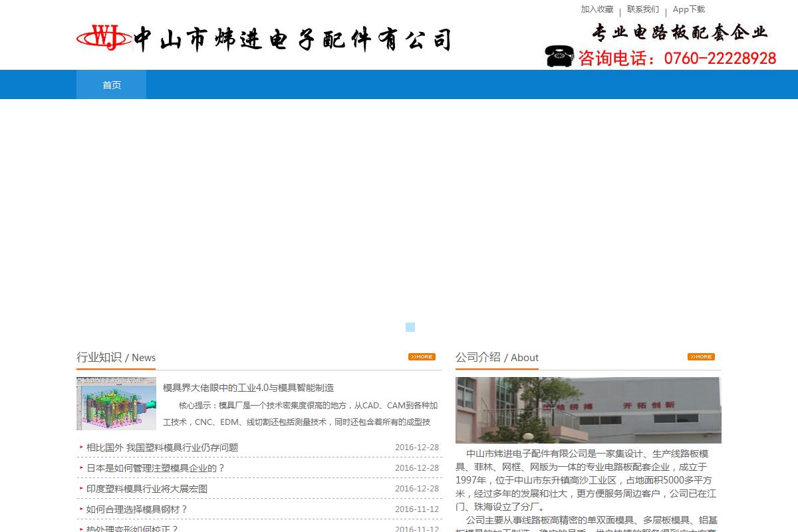Open article 相比国外 我国塑料模具行业仍存问题
The height and width of the screenshot is (532, 798).
[162, 448]
